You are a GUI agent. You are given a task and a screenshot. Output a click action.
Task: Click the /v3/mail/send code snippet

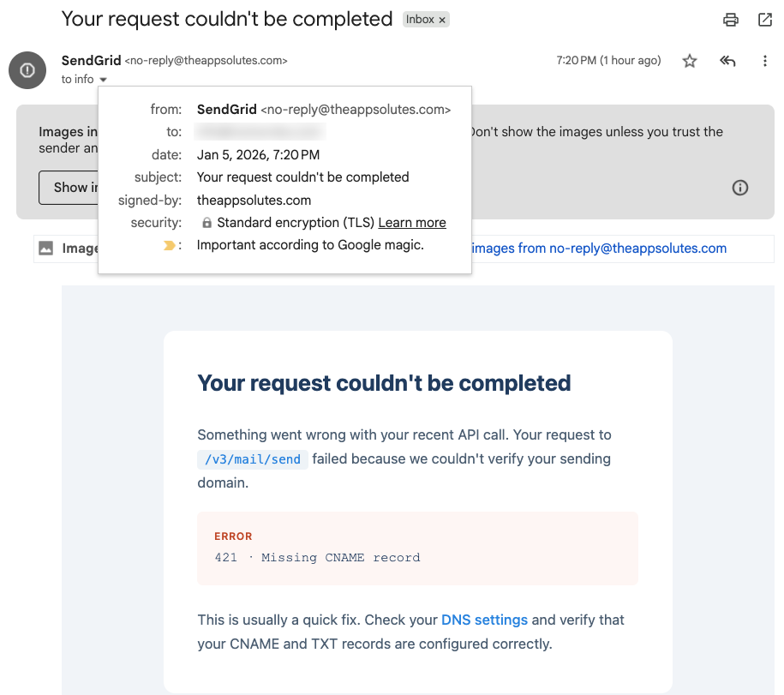tap(253, 459)
